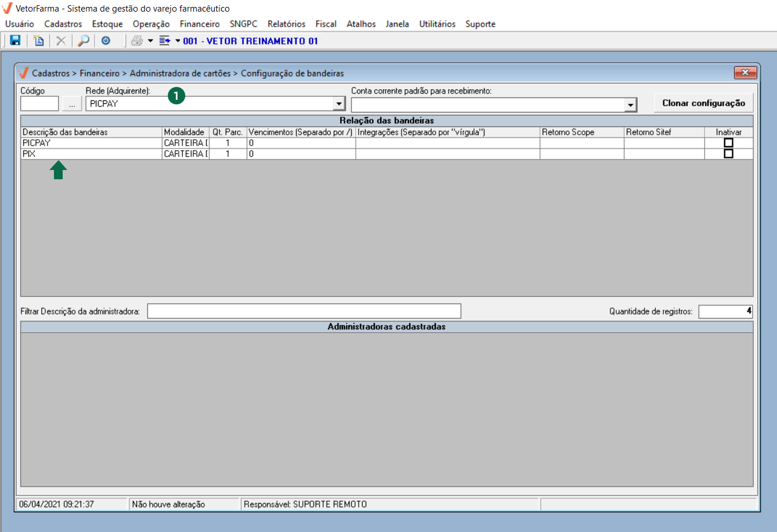Click Retorno Sitef cell in the PICPAY row
Image resolution: width=777 pixels, height=532 pixels.
(x=665, y=143)
